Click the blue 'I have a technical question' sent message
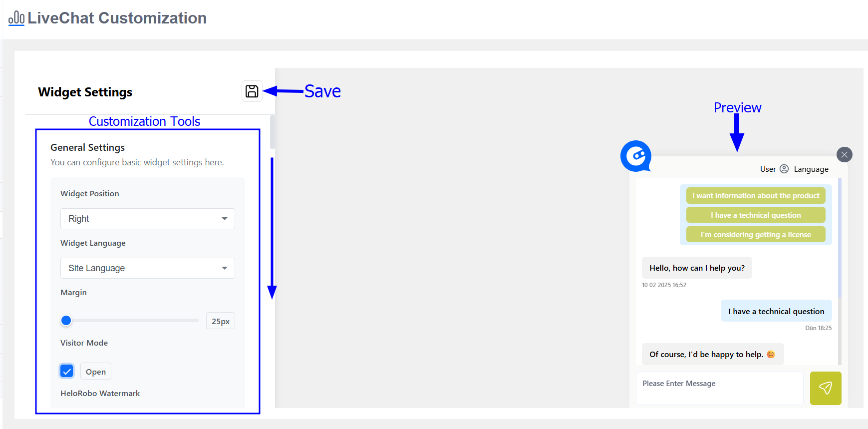 [776, 311]
